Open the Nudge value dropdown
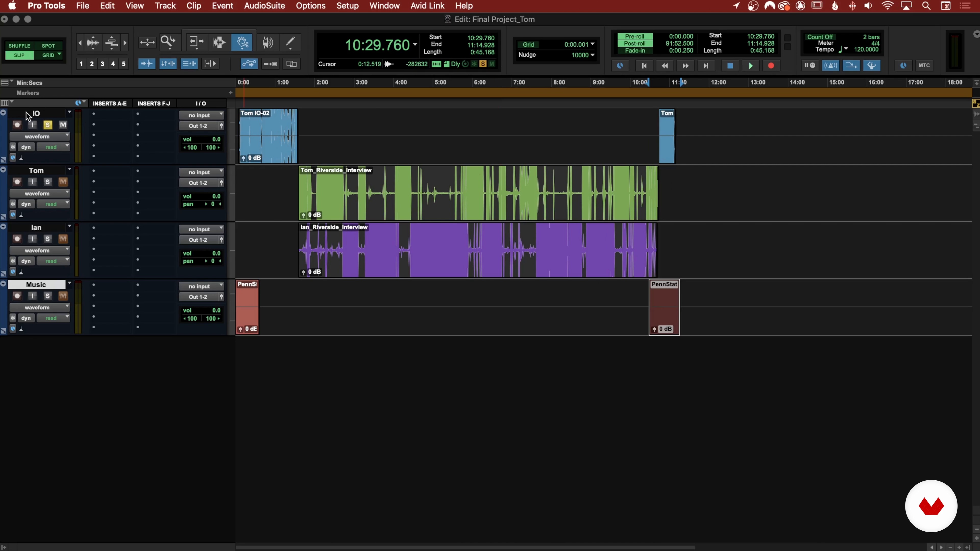Viewport: 980px width, 551px height. [x=592, y=55]
